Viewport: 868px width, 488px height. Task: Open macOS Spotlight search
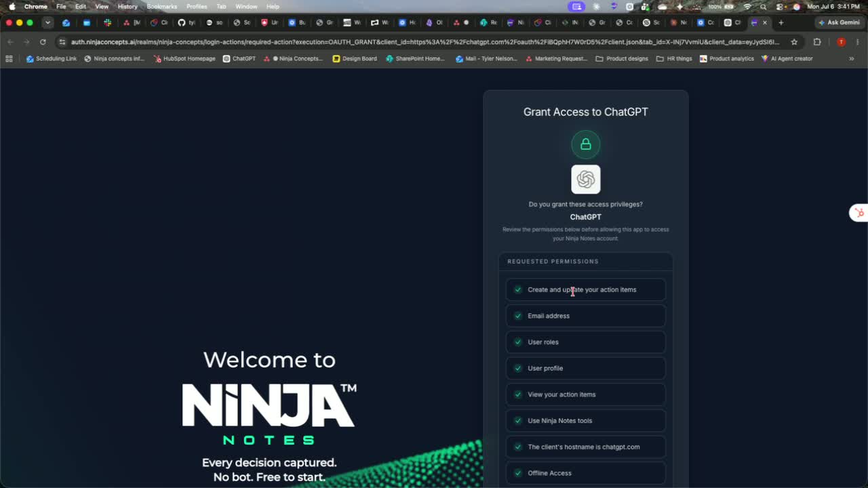tap(764, 7)
